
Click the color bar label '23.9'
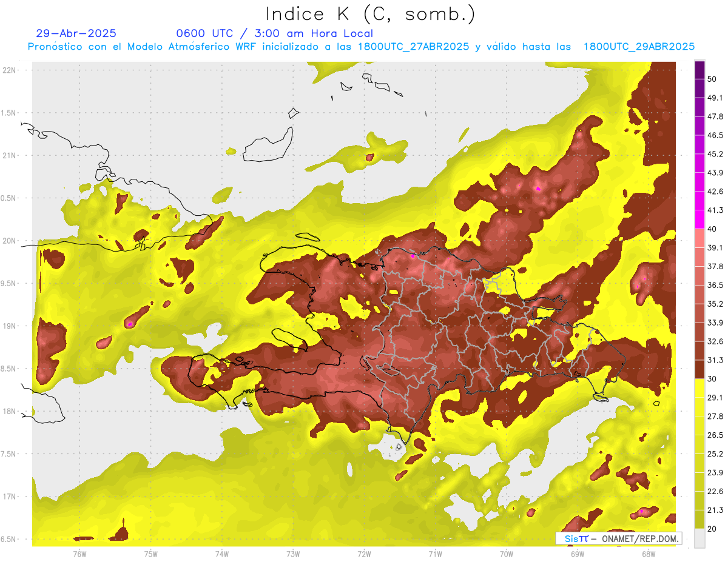(715, 472)
